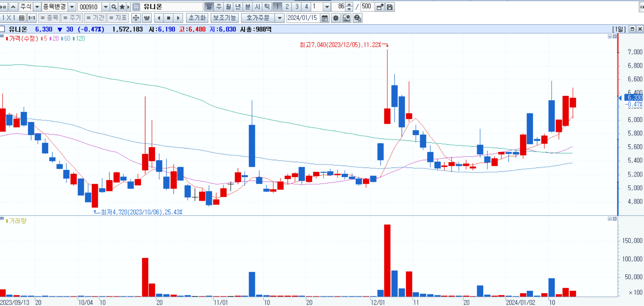The image size is (644, 306).
Task: Select the 주 weekly period
Action: [x=219, y=7]
